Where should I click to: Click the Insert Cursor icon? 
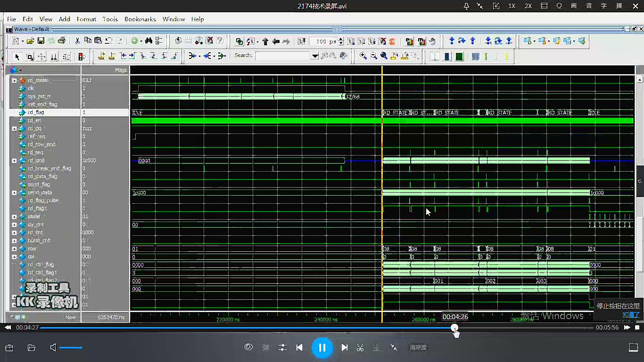[x=101, y=57]
